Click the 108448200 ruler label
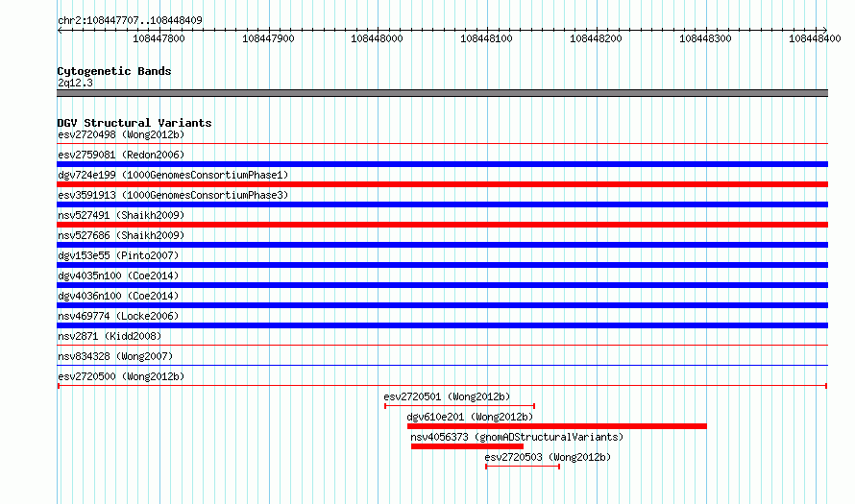 [596, 38]
